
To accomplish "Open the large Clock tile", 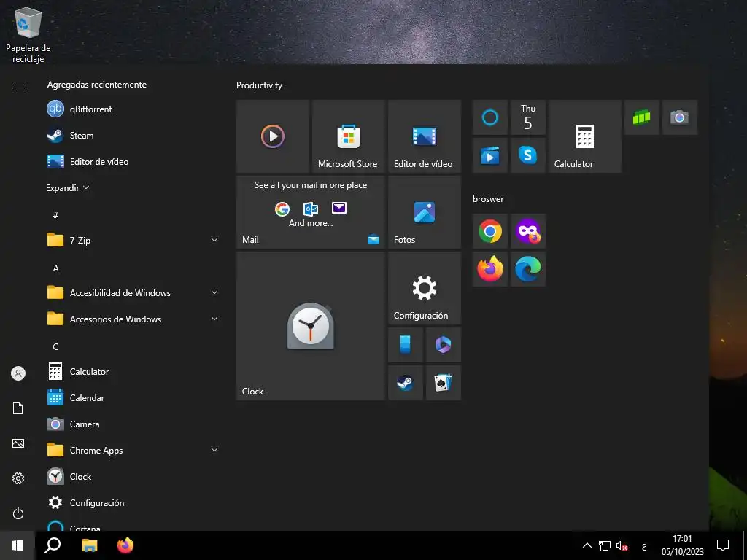I will [311, 326].
